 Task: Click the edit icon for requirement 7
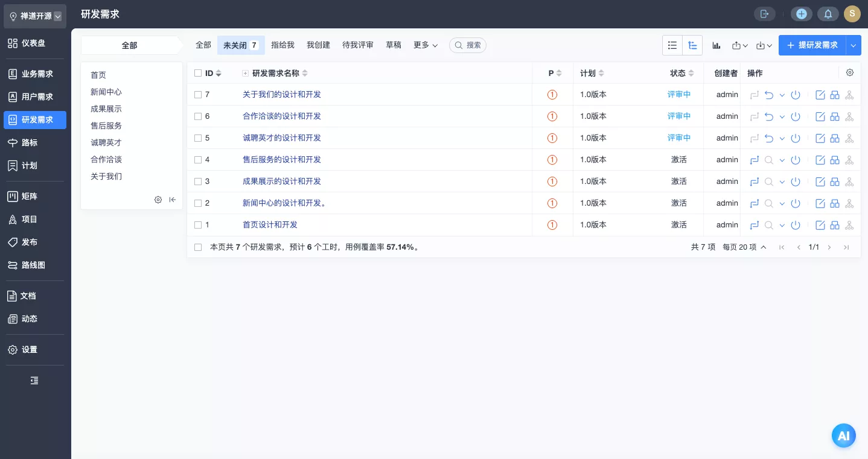(820, 95)
